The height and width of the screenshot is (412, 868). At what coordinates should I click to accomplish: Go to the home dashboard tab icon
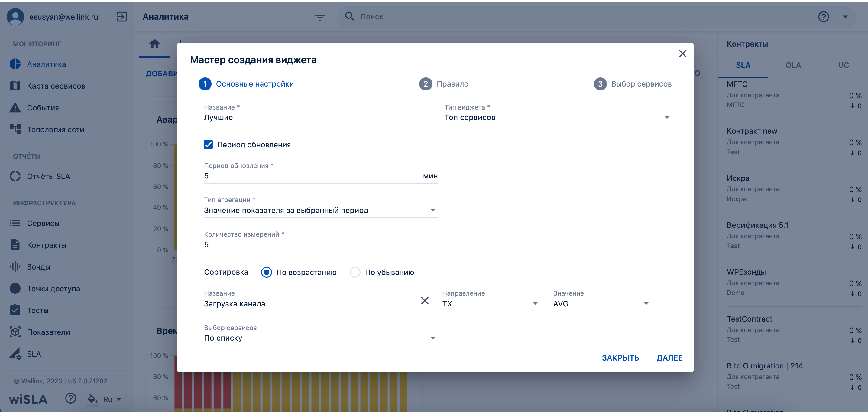click(x=154, y=44)
